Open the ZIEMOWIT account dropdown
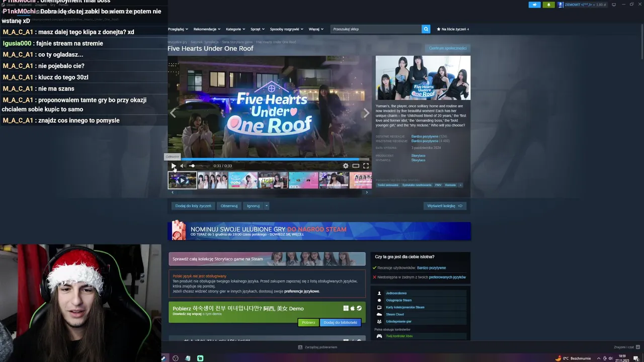This screenshot has width=644, height=362. [x=583, y=5]
